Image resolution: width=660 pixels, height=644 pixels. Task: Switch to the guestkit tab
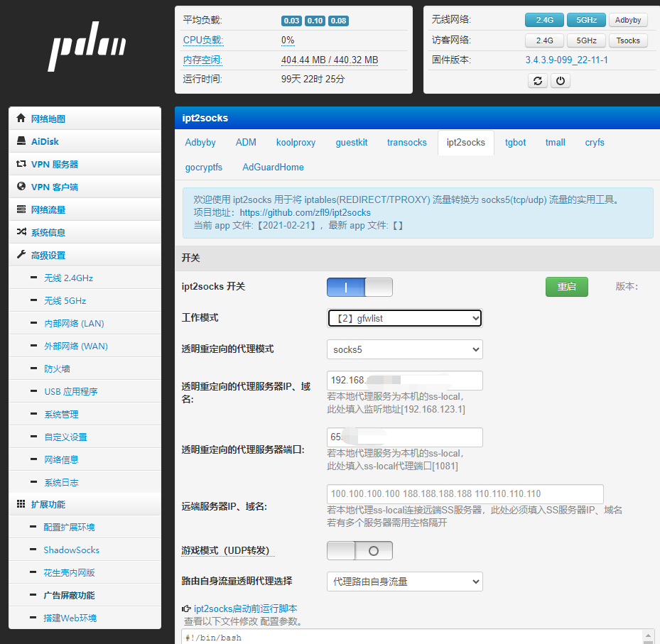pos(352,143)
